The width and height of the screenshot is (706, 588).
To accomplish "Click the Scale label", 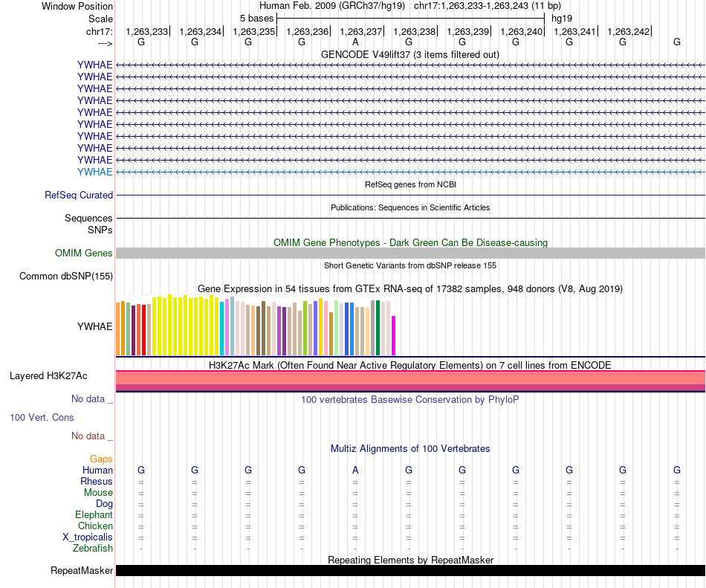I will pyautogui.click(x=100, y=19).
